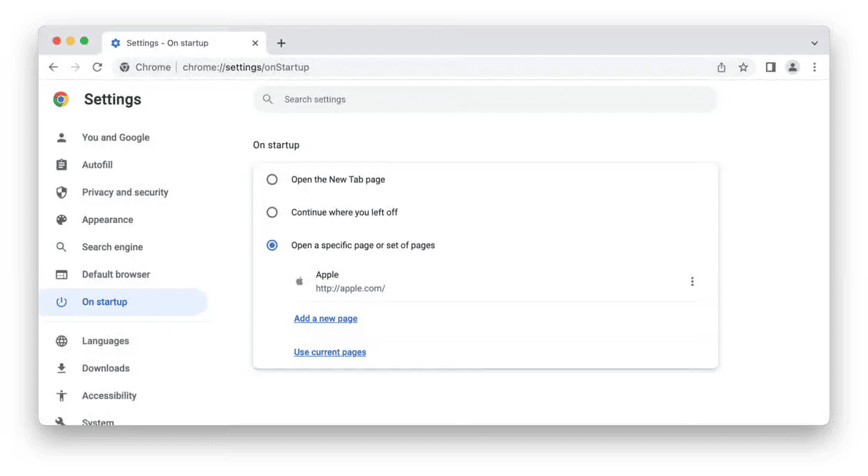The image size is (868, 476).
Task: Click the Apple page name
Action: click(x=327, y=274)
